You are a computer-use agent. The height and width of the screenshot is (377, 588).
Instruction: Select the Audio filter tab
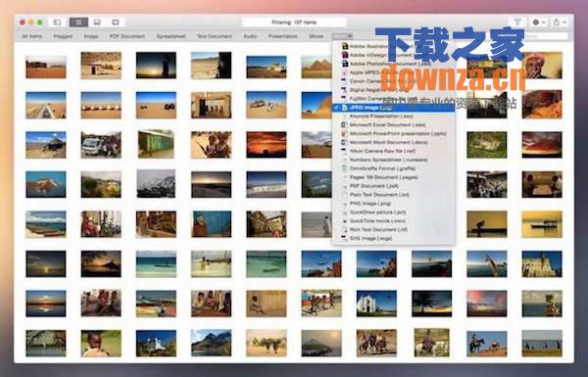(250, 36)
